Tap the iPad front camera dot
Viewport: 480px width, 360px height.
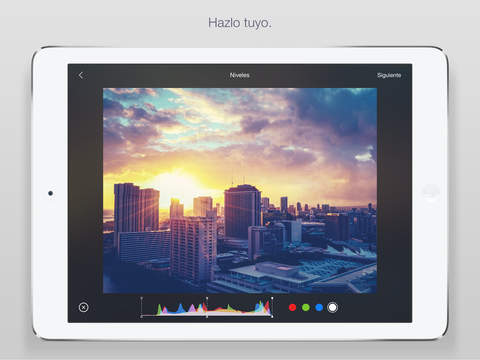(50, 193)
